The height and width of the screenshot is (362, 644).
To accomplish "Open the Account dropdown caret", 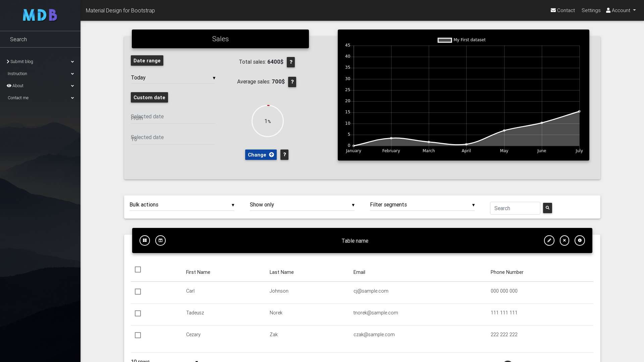I will coord(634,10).
